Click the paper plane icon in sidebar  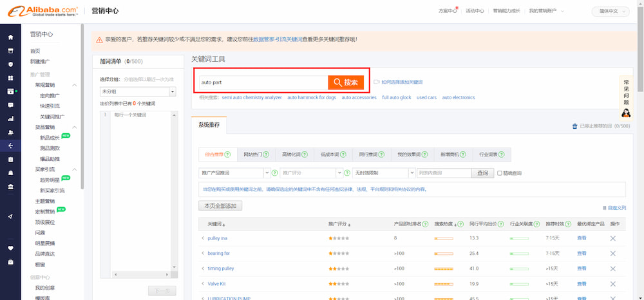point(11,216)
